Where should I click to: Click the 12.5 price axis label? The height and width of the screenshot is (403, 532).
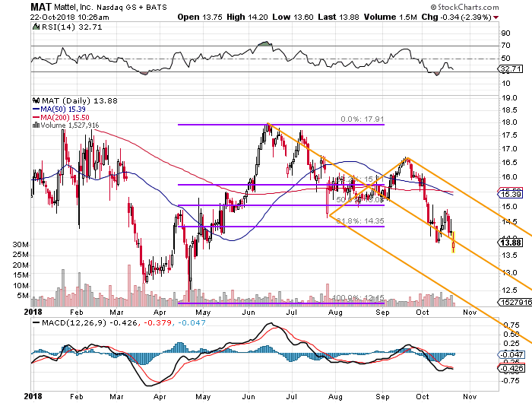click(509, 290)
